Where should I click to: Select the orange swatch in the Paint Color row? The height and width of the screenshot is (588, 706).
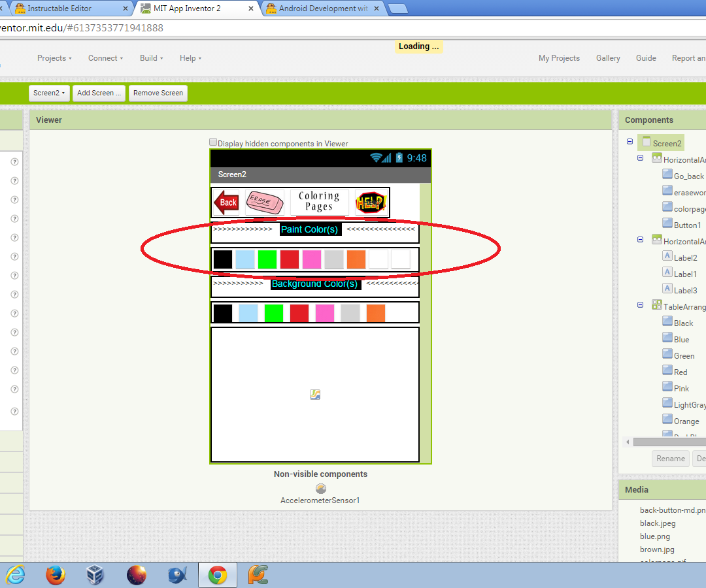pyautogui.click(x=356, y=259)
